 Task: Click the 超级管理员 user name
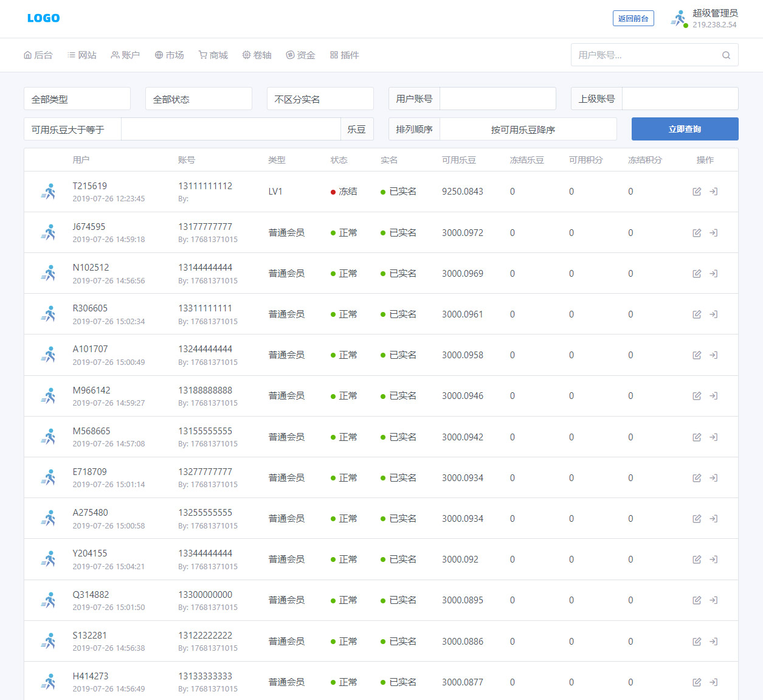point(715,13)
